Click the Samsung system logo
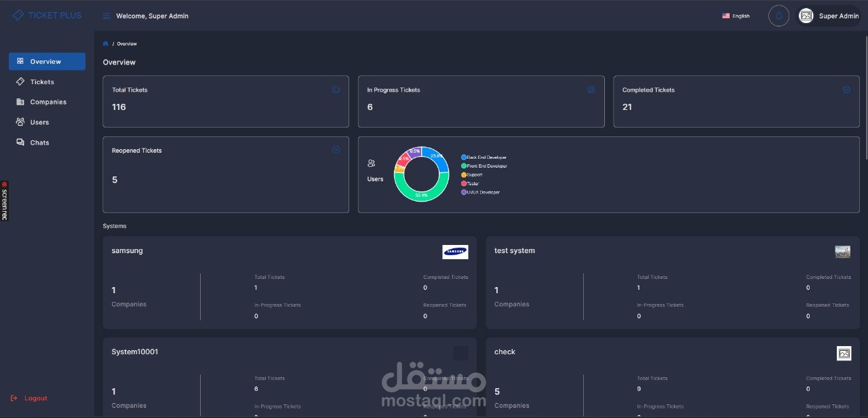Screen dimensions: 868x418 click(x=455, y=252)
